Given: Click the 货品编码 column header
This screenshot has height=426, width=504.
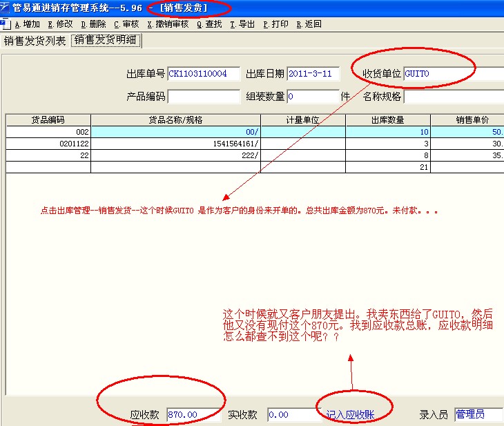Looking at the screenshot, I should (48, 120).
